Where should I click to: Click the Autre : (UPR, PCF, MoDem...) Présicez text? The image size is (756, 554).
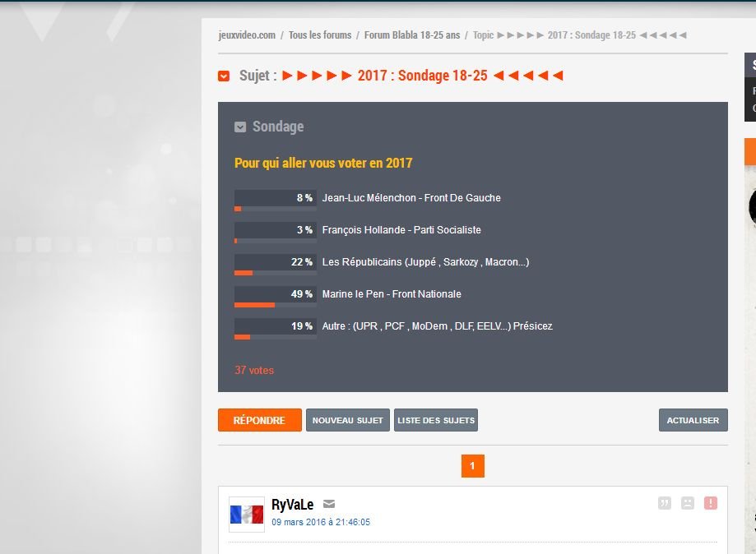pos(438,326)
